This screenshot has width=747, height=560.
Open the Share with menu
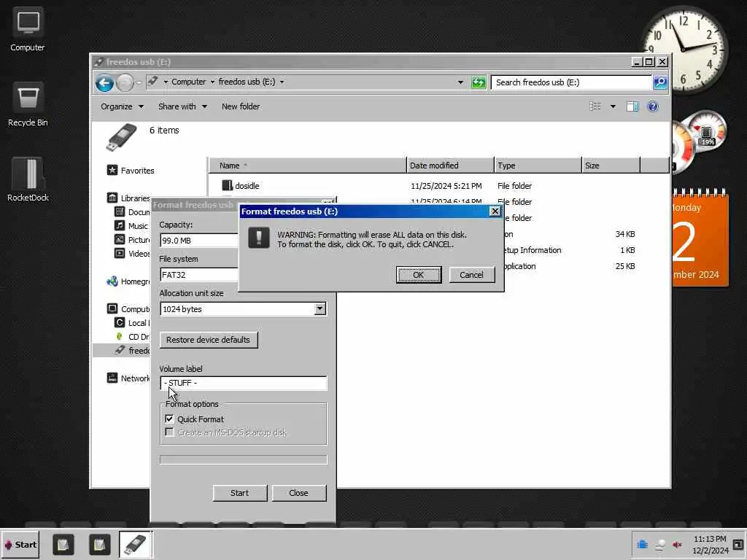pos(182,106)
